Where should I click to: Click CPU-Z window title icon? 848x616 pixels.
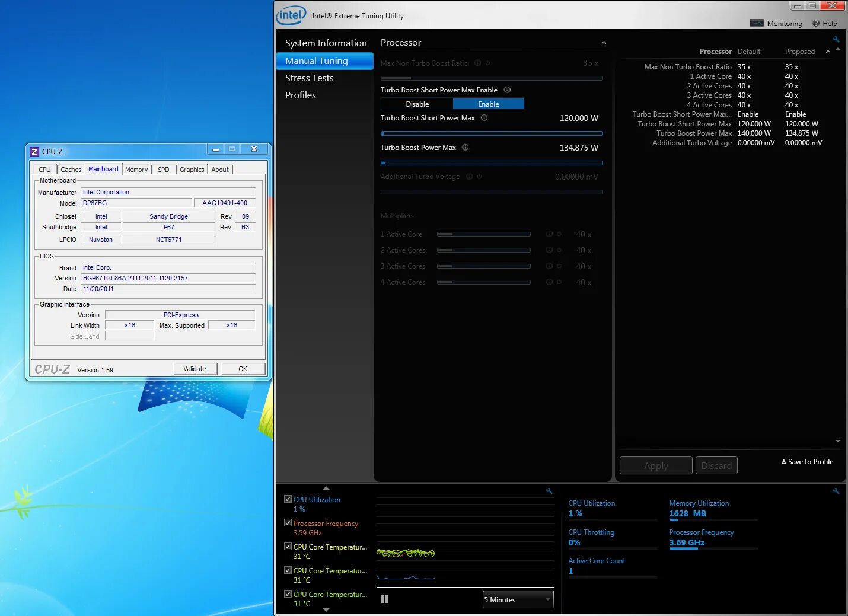[34, 152]
